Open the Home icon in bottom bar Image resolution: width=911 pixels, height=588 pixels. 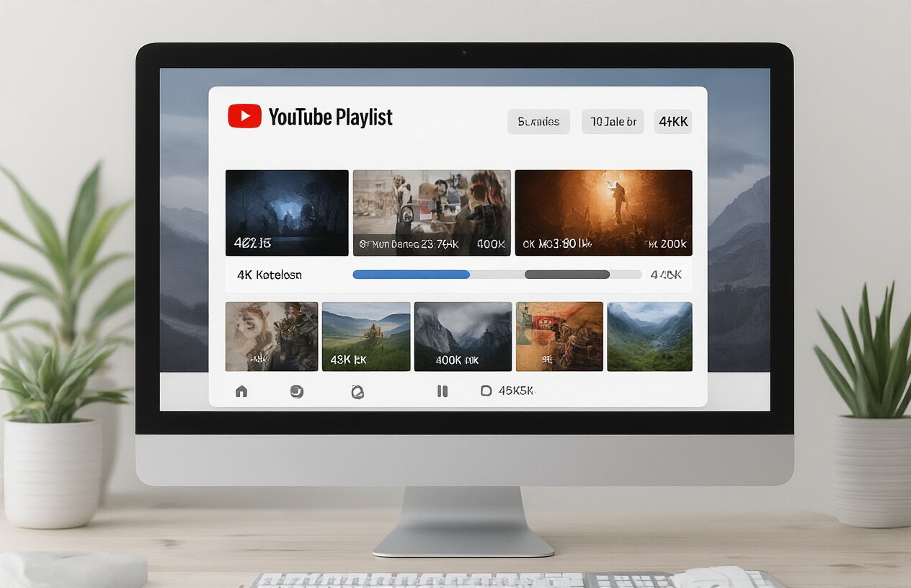click(241, 391)
